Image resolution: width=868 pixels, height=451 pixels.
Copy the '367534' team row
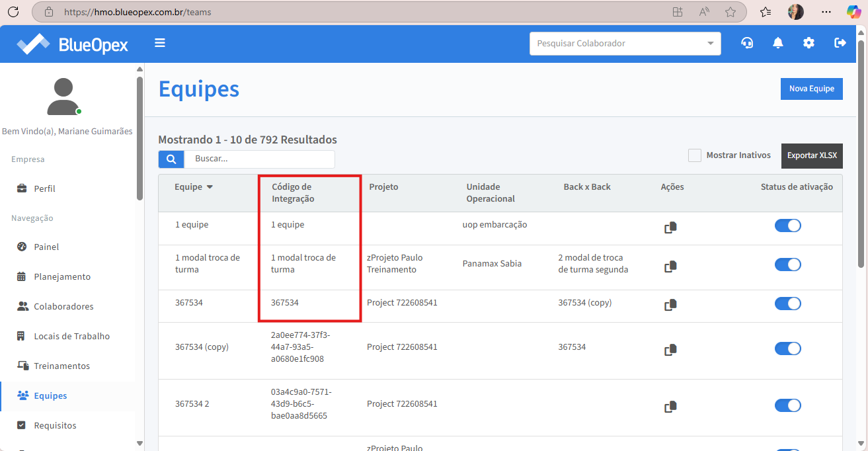pyautogui.click(x=671, y=306)
